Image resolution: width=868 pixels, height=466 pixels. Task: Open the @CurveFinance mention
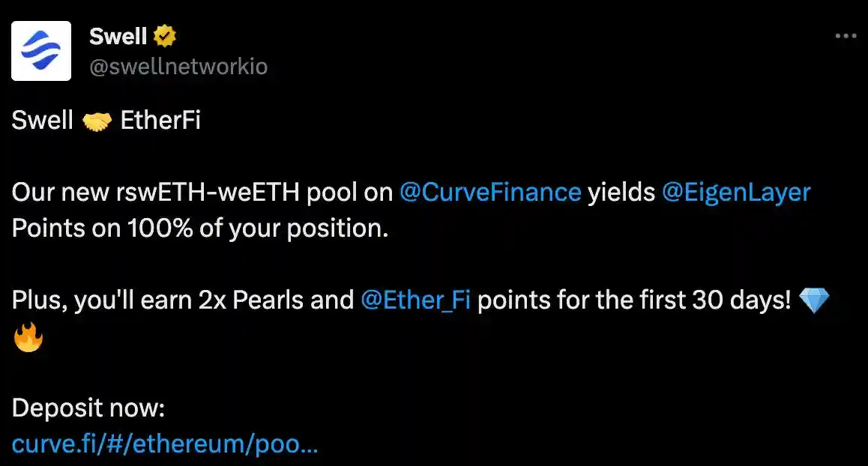(490, 193)
